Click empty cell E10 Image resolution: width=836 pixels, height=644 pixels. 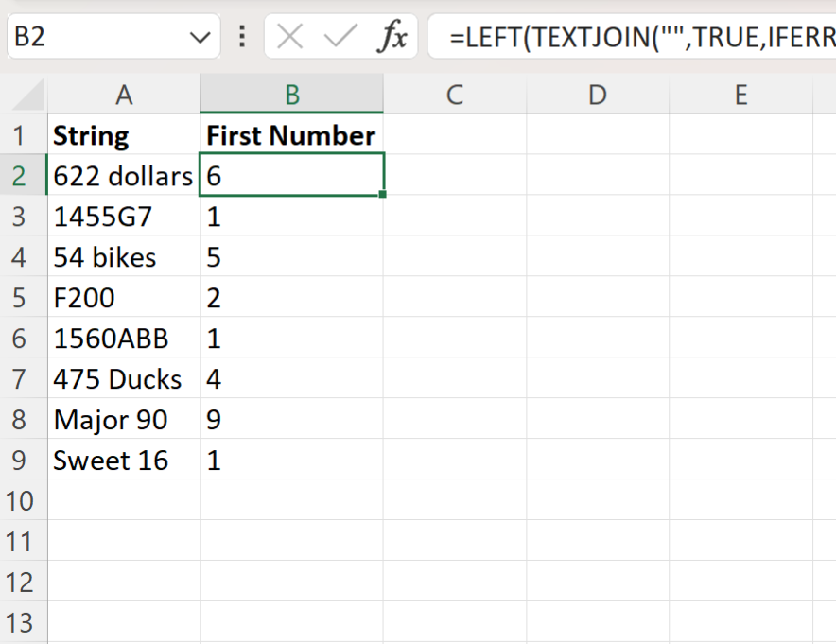click(740, 500)
